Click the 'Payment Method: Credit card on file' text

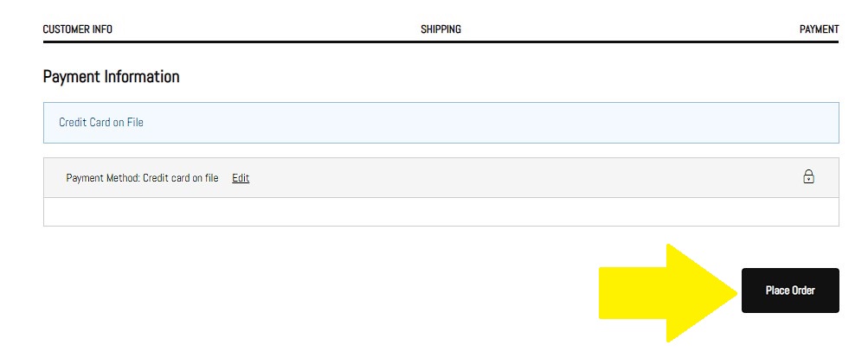point(142,178)
